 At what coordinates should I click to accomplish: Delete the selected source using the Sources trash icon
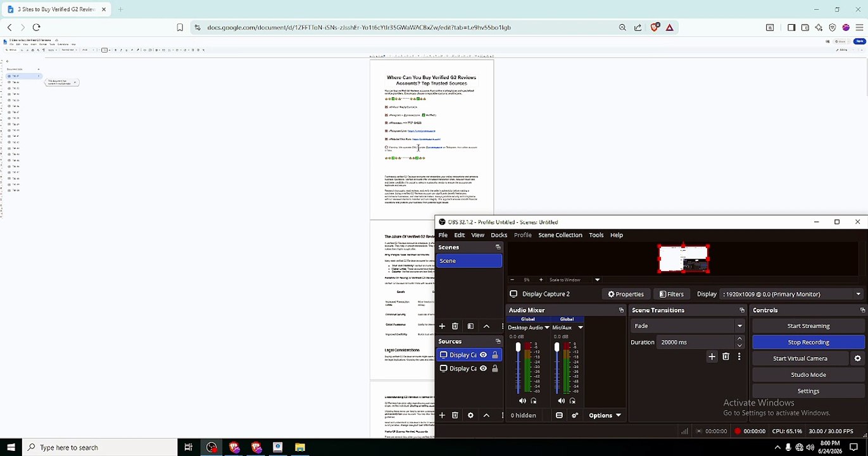tap(455, 415)
